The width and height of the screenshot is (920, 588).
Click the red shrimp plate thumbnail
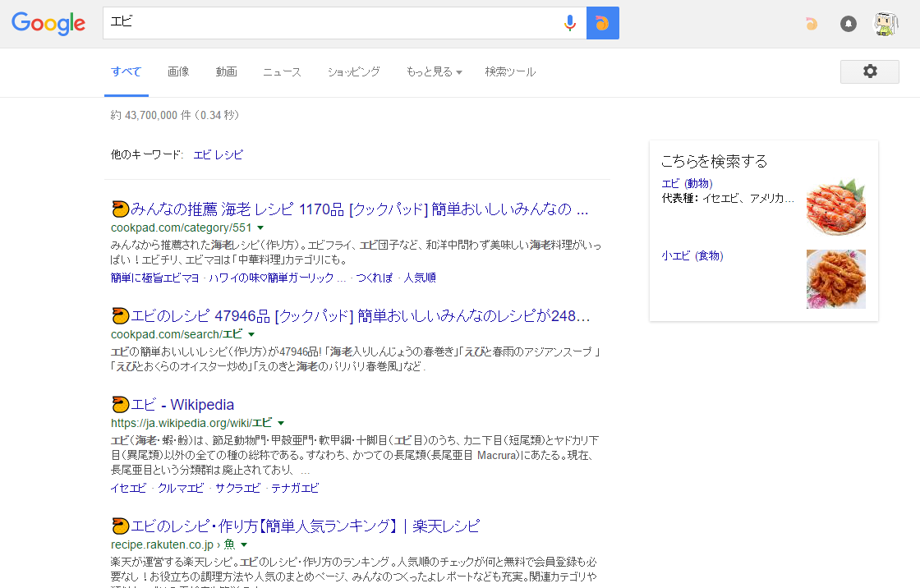(836, 207)
